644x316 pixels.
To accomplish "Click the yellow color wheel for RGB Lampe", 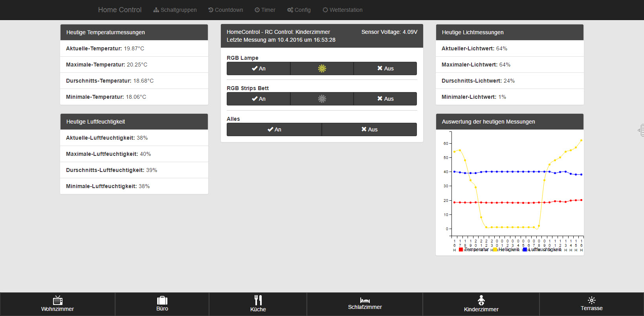I will 322,68.
